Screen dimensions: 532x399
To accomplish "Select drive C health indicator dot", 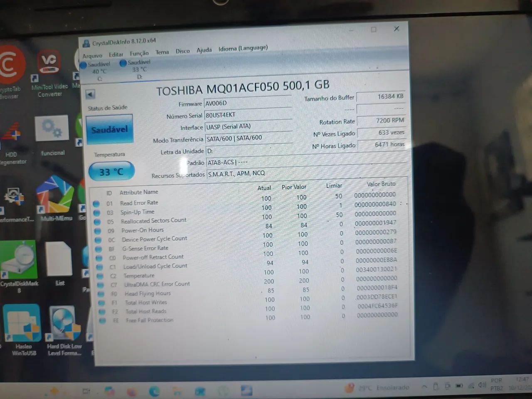I will click(x=84, y=65).
